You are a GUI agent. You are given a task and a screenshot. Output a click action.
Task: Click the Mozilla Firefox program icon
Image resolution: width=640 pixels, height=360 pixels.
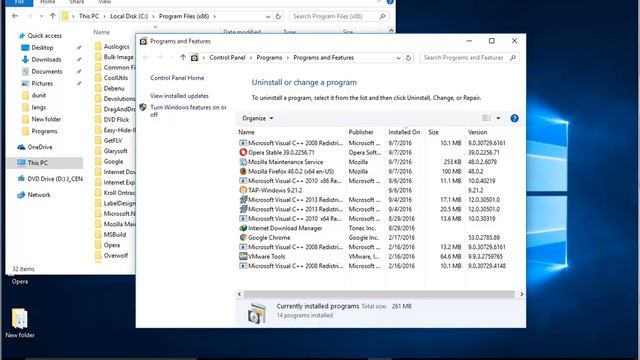(x=243, y=171)
